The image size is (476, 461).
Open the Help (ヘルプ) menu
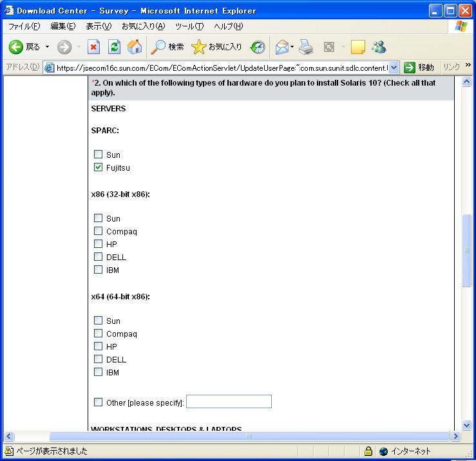click(x=229, y=26)
